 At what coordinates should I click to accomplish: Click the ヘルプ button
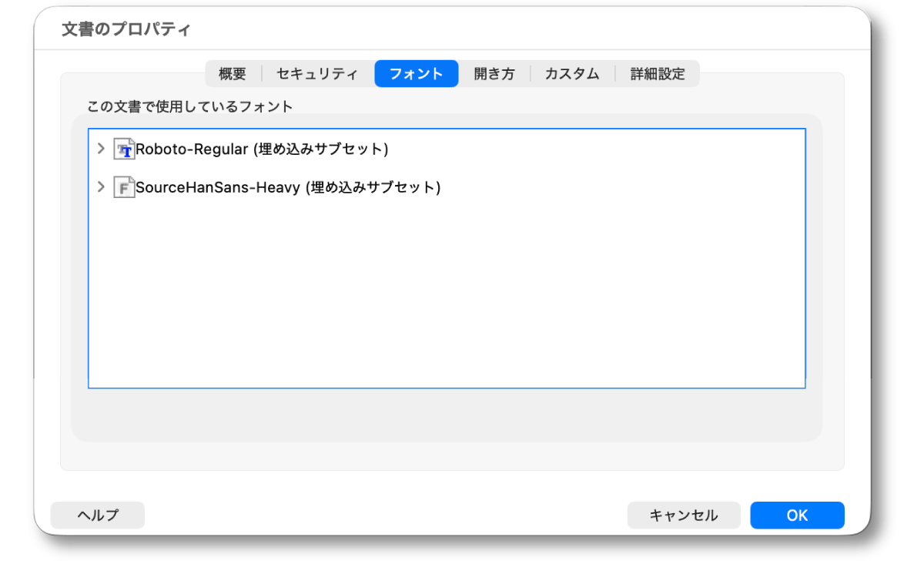pyautogui.click(x=98, y=516)
